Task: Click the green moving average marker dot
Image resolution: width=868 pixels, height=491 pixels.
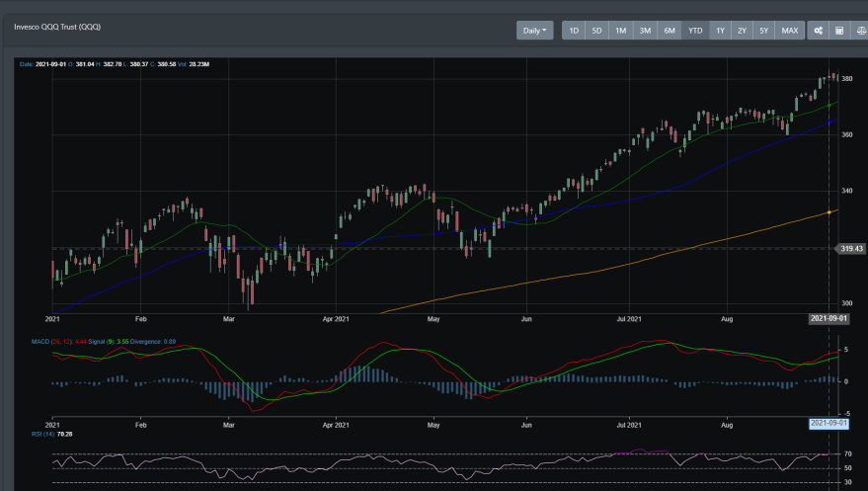Action: [829, 105]
